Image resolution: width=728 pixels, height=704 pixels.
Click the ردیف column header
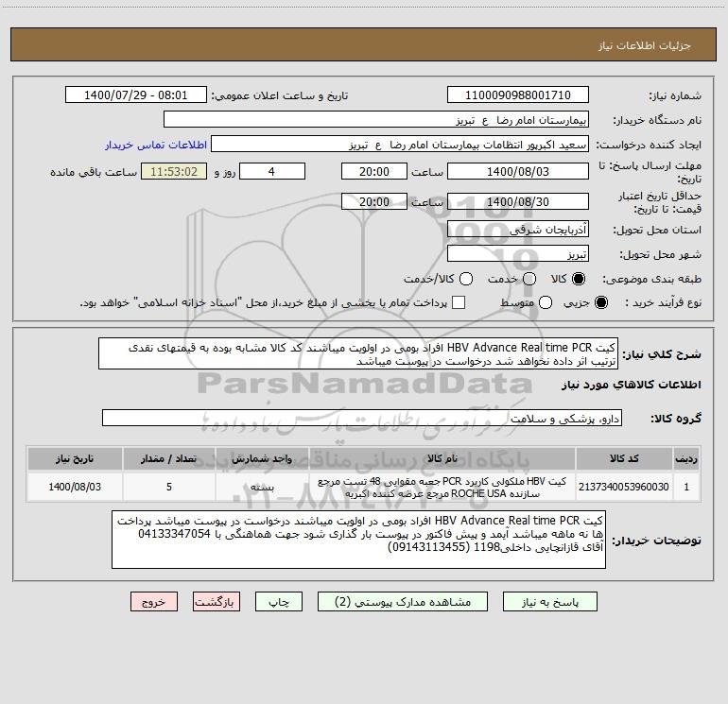point(686,458)
